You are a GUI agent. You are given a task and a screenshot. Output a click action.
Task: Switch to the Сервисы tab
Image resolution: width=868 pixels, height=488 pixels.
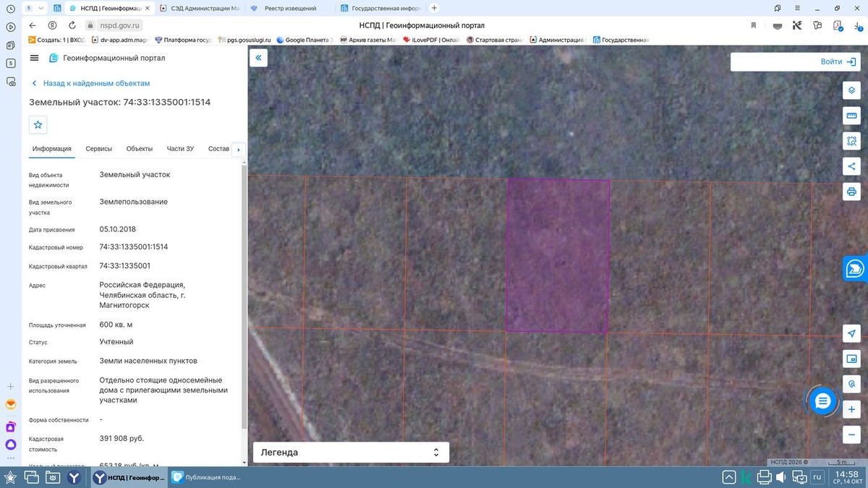[x=99, y=149]
